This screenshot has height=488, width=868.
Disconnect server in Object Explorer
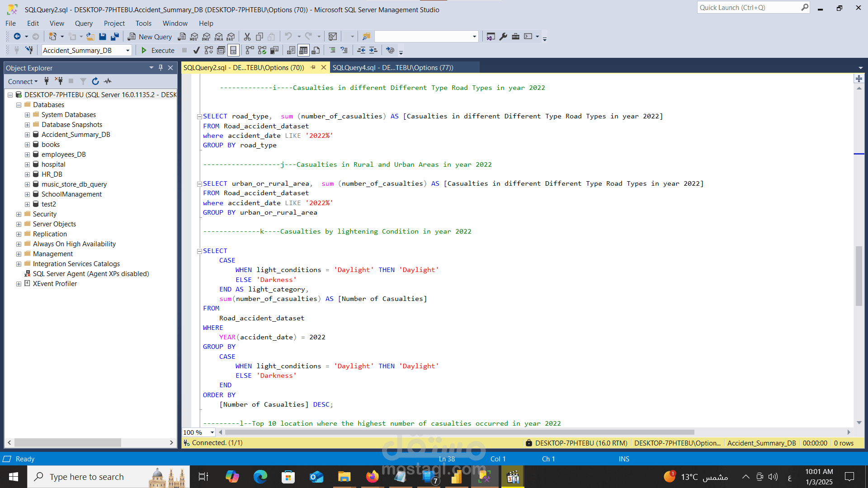click(59, 81)
